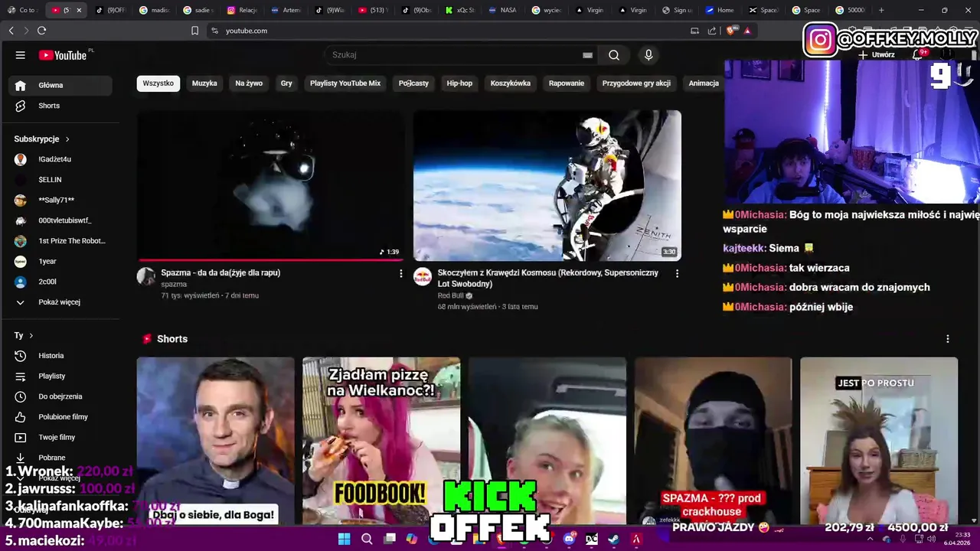This screenshot has width=980, height=551.
Task: Expand Pokaż więcej under subscriptions
Action: click(x=60, y=302)
